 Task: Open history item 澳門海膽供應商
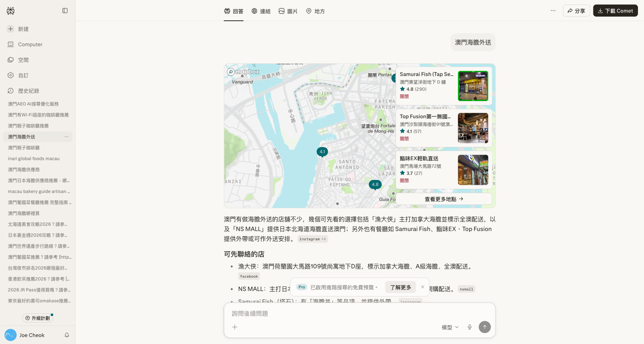tap(24, 169)
